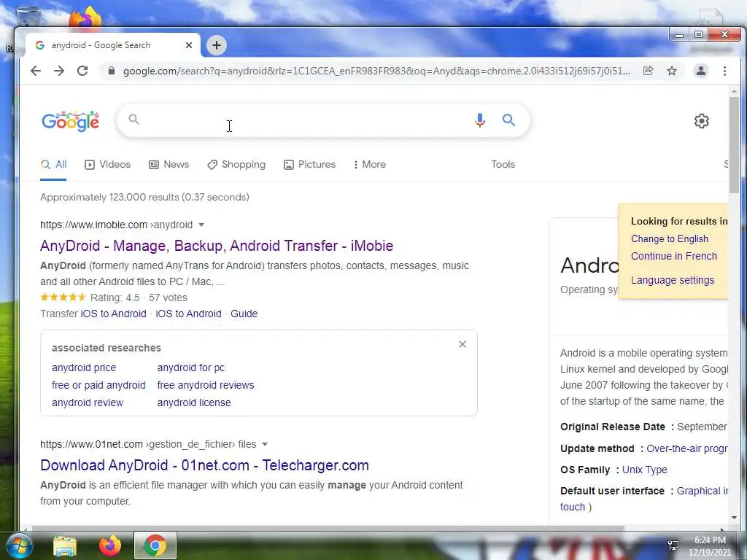
Task: Go back with the browser back arrow
Action: click(36, 71)
